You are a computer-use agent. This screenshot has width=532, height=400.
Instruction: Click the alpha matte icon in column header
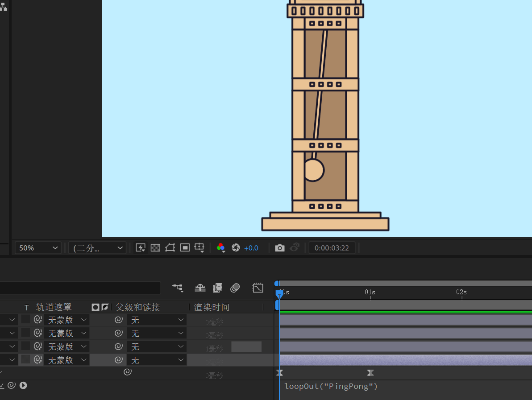[x=96, y=307]
